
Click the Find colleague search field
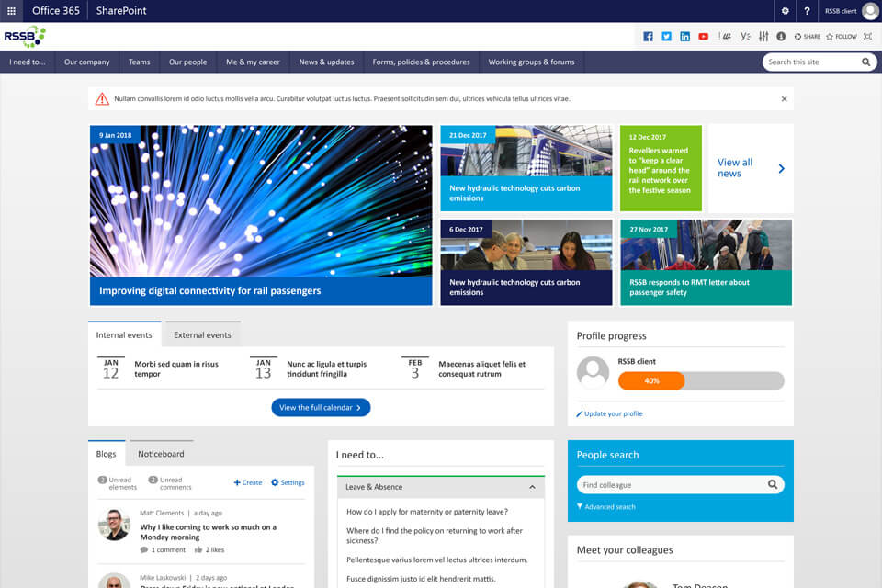pos(671,484)
